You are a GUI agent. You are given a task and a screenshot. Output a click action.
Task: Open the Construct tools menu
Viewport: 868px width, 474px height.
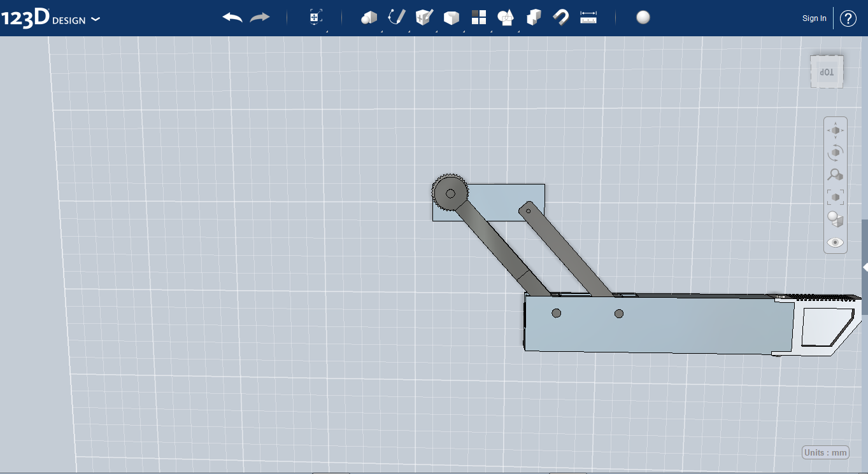pos(424,17)
